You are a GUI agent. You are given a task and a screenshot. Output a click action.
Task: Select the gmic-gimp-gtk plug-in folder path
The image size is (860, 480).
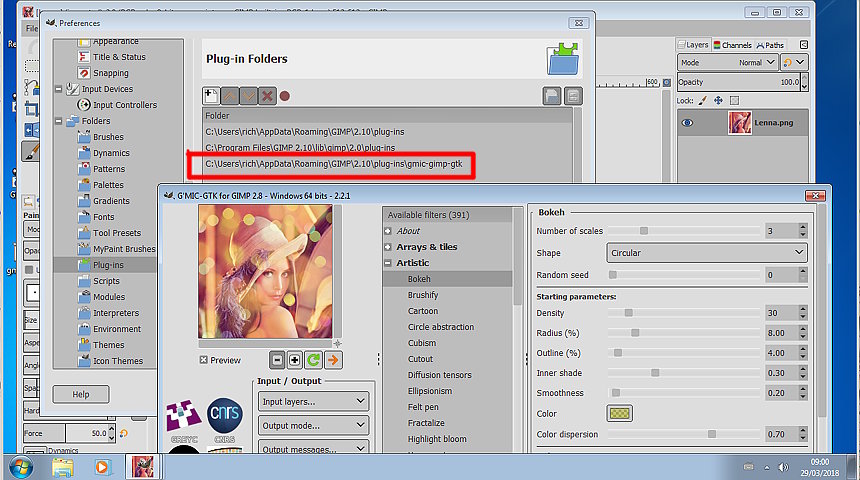click(x=333, y=163)
